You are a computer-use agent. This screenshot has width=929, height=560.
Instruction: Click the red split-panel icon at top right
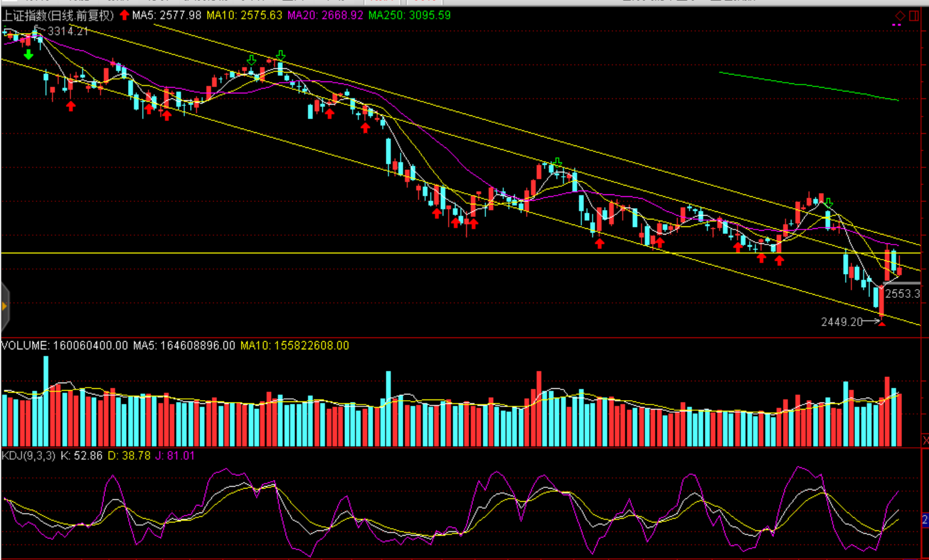(914, 16)
